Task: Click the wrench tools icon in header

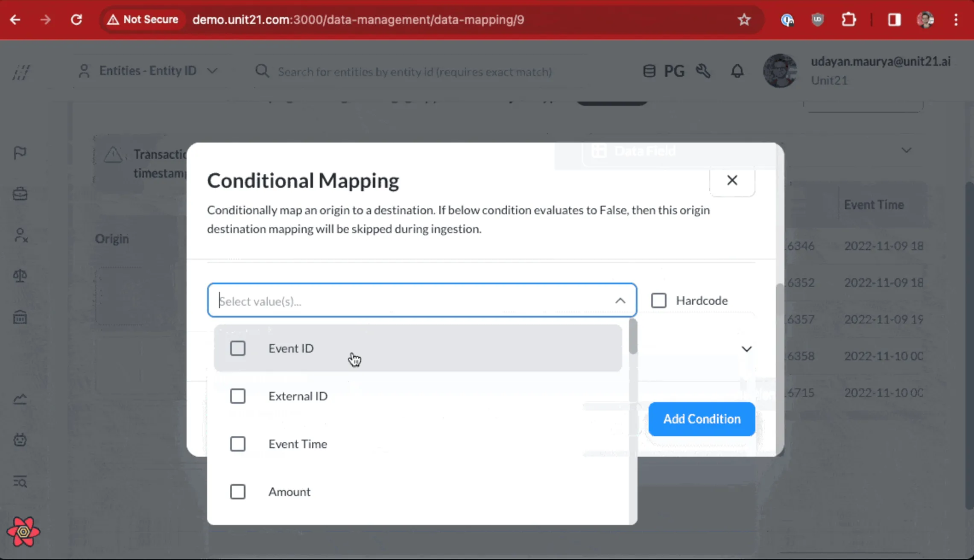Action: [703, 71]
